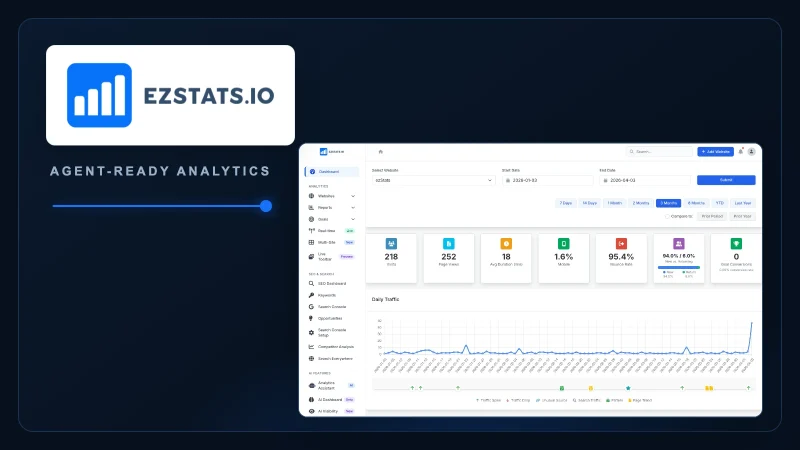This screenshot has width=800, height=450.
Task: Expand the Reports menu chevron
Action: tap(353, 208)
